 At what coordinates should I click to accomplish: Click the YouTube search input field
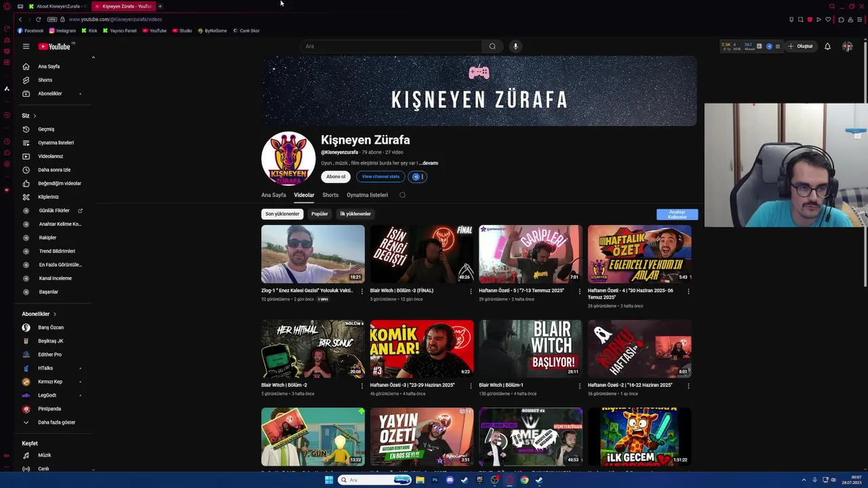[x=391, y=46]
